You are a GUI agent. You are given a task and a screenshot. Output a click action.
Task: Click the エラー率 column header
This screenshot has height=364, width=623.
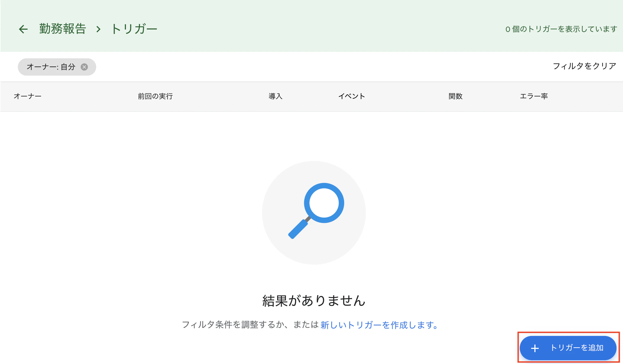point(534,96)
